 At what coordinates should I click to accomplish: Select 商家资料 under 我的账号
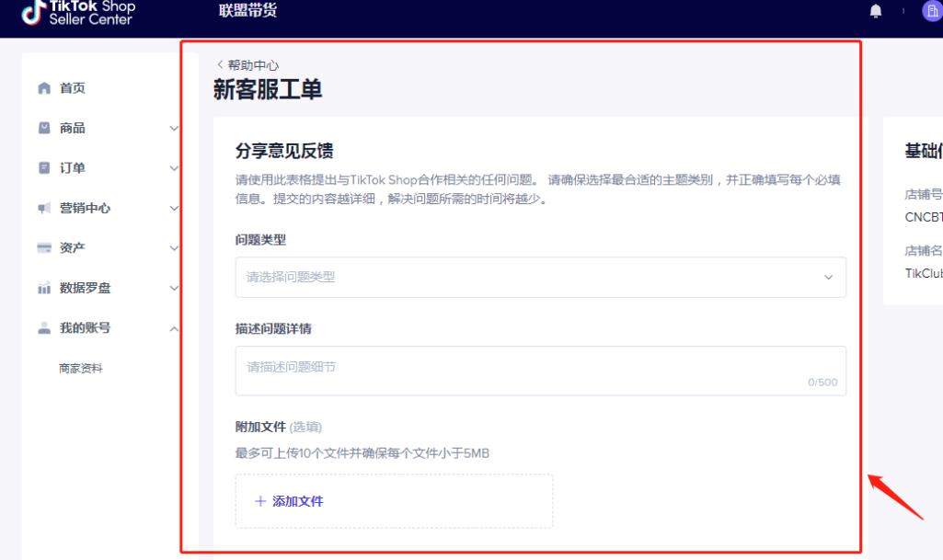(81, 369)
